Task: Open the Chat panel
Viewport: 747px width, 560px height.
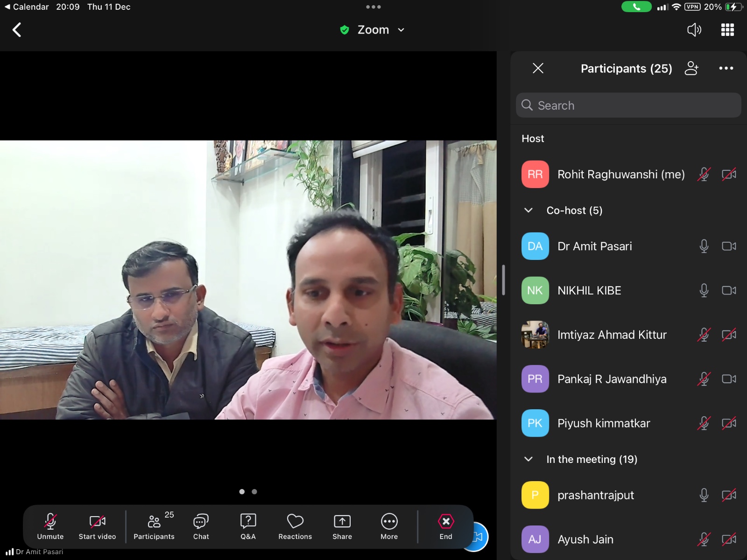Action: click(x=201, y=526)
